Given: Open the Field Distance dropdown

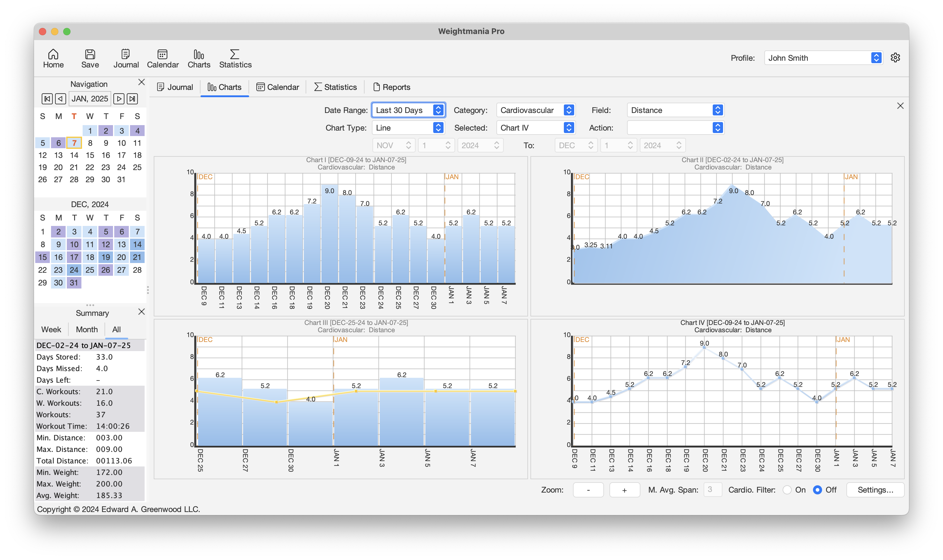Looking at the screenshot, I should click(675, 110).
